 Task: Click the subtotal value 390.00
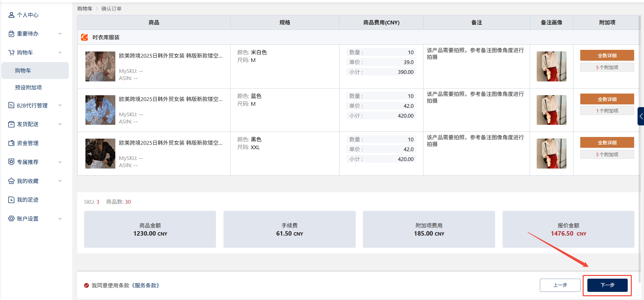[406, 72]
